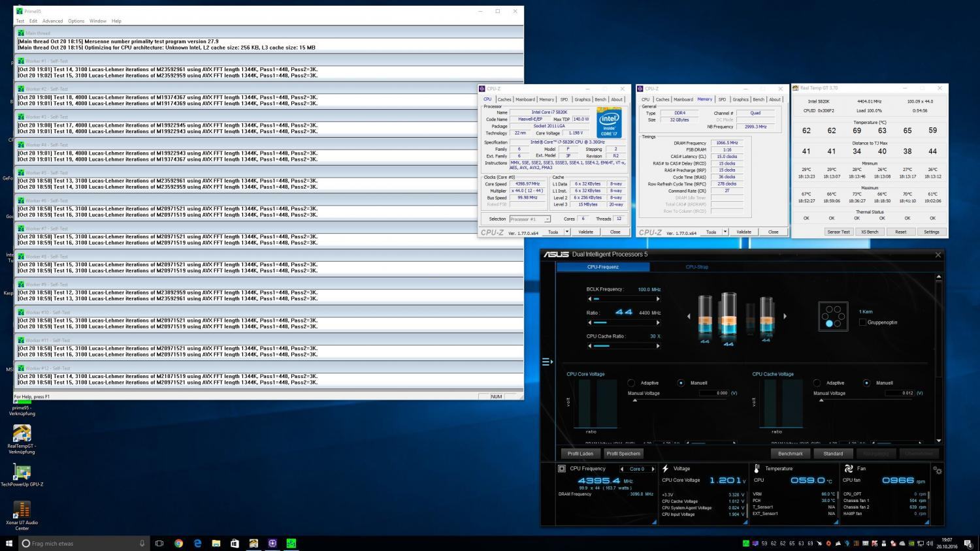Open the Windows Store taskbar icon

pyautogui.click(x=235, y=543)
